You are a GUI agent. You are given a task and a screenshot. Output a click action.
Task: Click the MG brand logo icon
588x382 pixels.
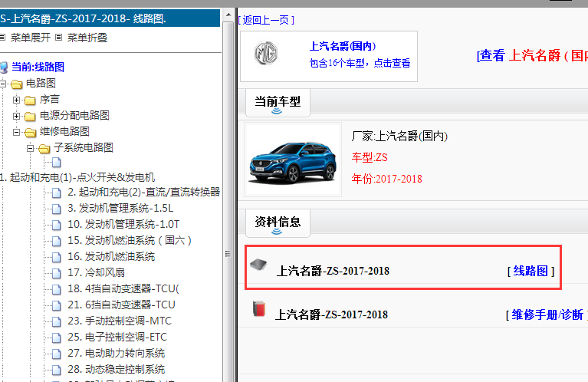266,54
